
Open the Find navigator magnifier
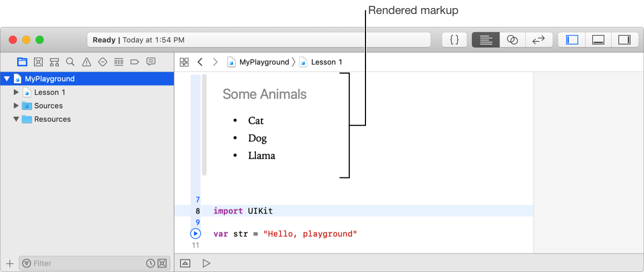pyautogui.click(x=70, y=62)
